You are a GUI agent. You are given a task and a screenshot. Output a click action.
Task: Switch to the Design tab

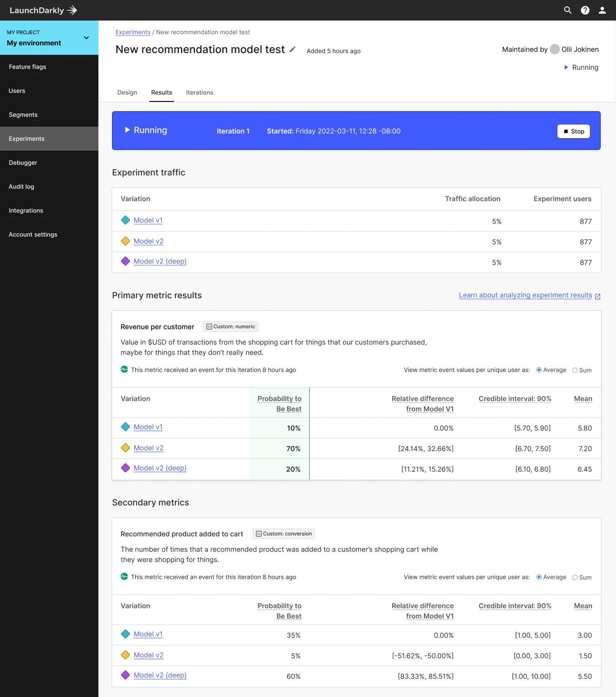pyautogui.click(x=127, y=92)
